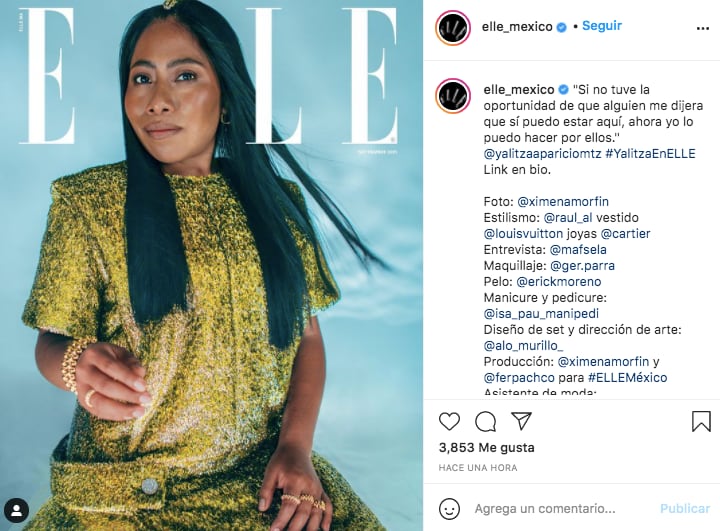
Task: Like the post with heart icon
Action: coord(449,421)
